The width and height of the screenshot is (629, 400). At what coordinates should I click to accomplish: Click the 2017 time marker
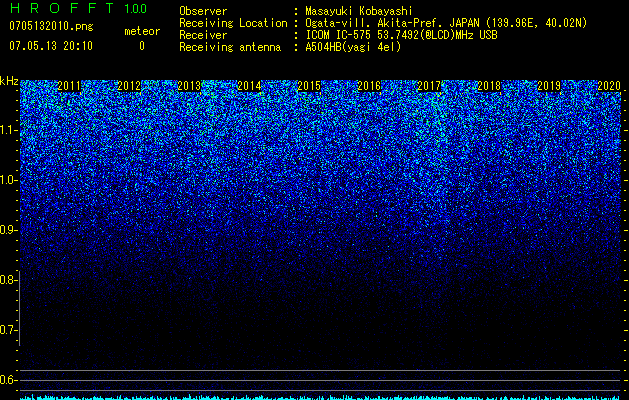click(x=429, y=86)
